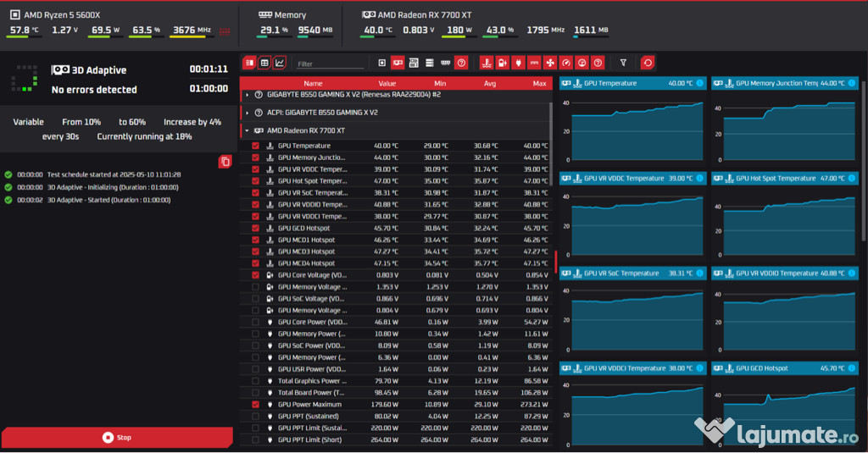The height and width of the screenshot is (453, 868).
Task: Expand GIGABYTE B550 GAMING X V2 Renesas node
Action: 247,95
